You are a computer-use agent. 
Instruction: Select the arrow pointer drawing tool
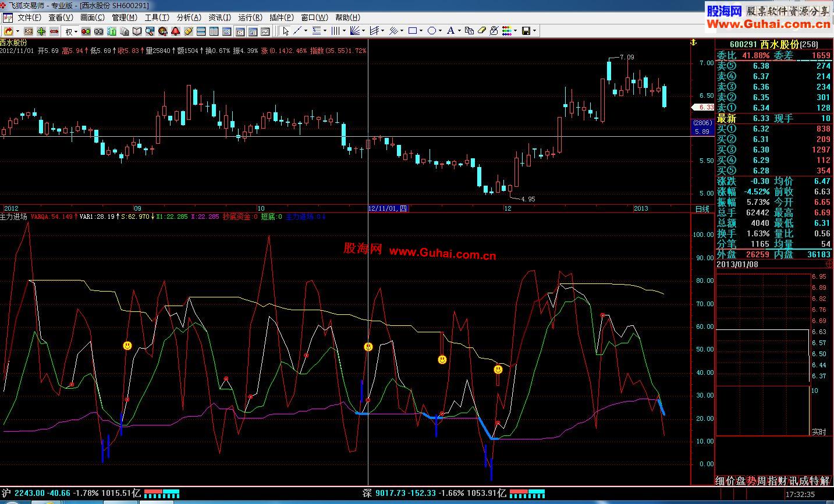point(285,31)
